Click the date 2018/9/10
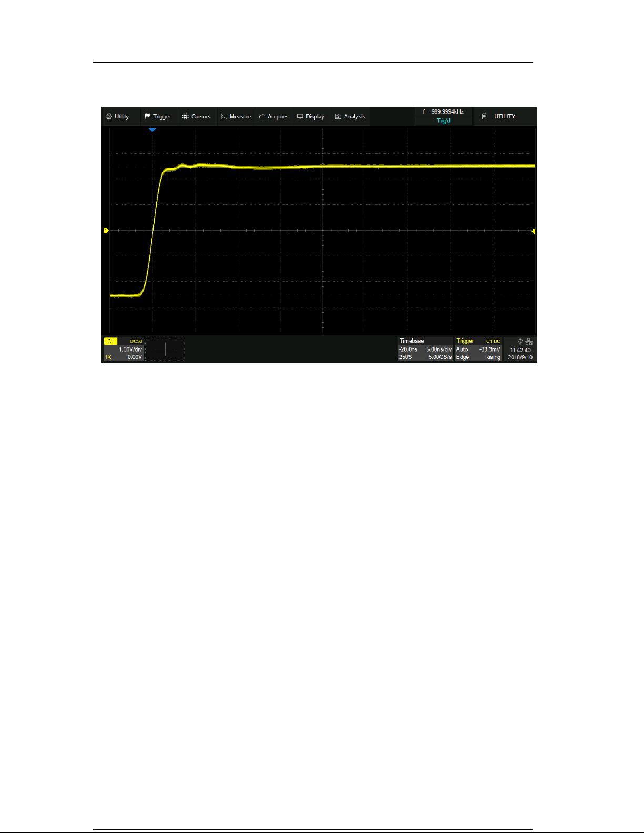Screen dimensions: 644x833 [520, 357]
